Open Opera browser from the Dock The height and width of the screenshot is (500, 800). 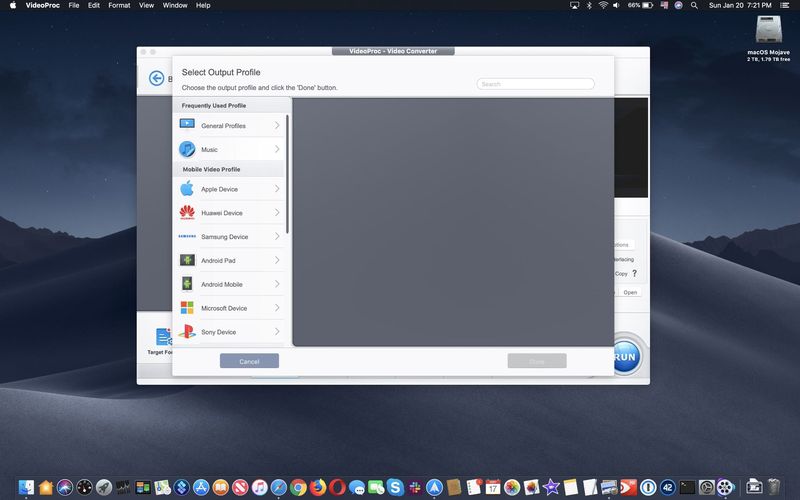[337, 487]
